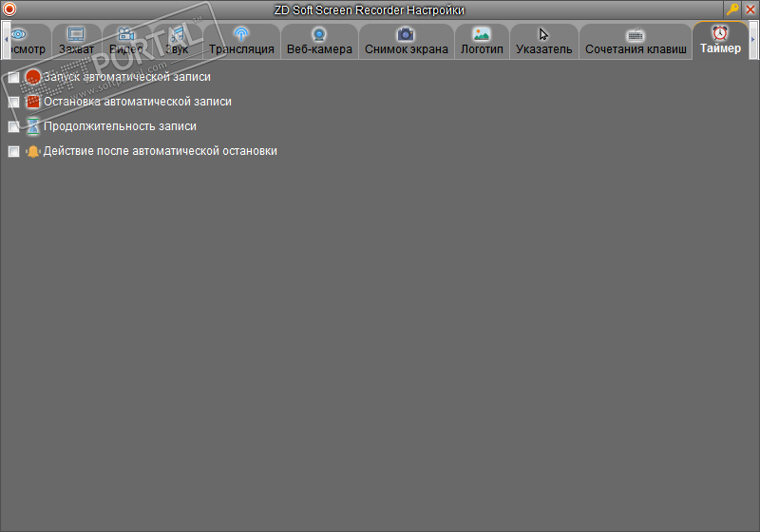Check Действие после автоматической остановки option
The image size is (760, 532).
pos(13,151)
